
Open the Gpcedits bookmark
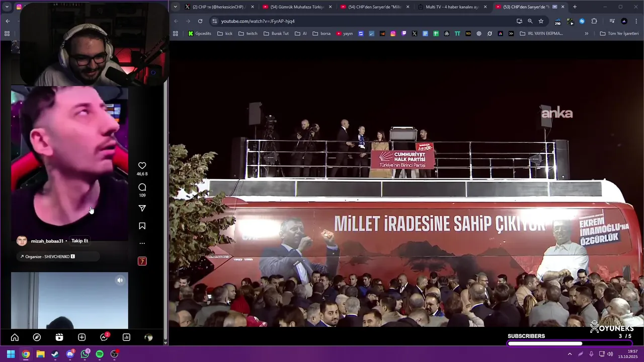pos(200,34)
